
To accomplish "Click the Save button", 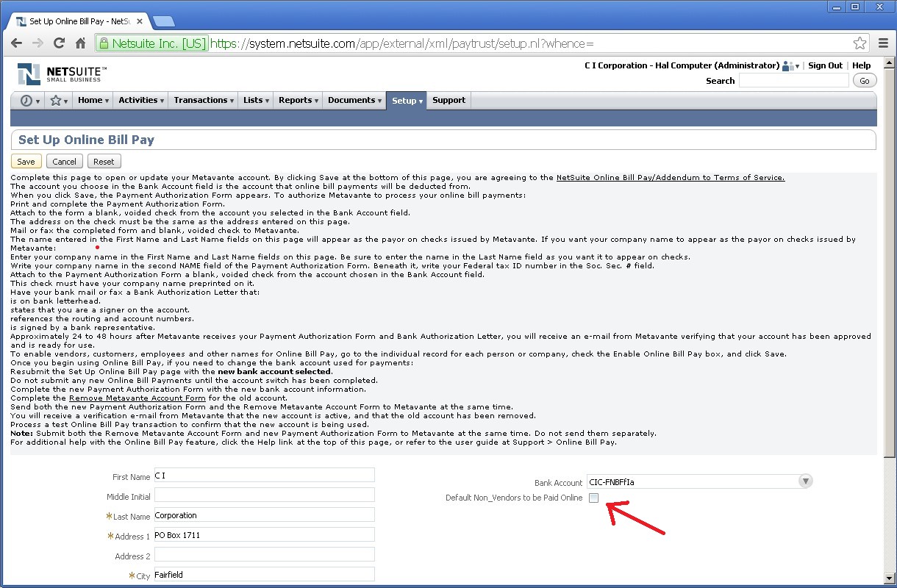I will click(x=26, y=162).
